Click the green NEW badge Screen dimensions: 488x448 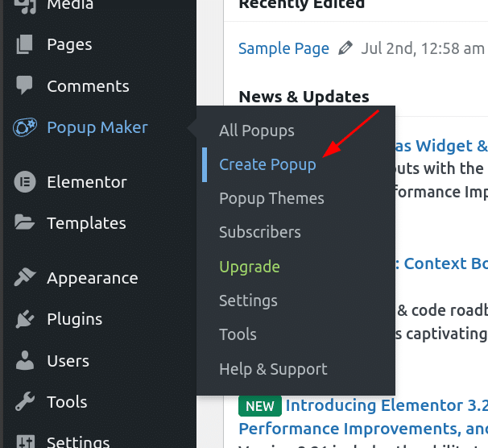click(260, 406)
